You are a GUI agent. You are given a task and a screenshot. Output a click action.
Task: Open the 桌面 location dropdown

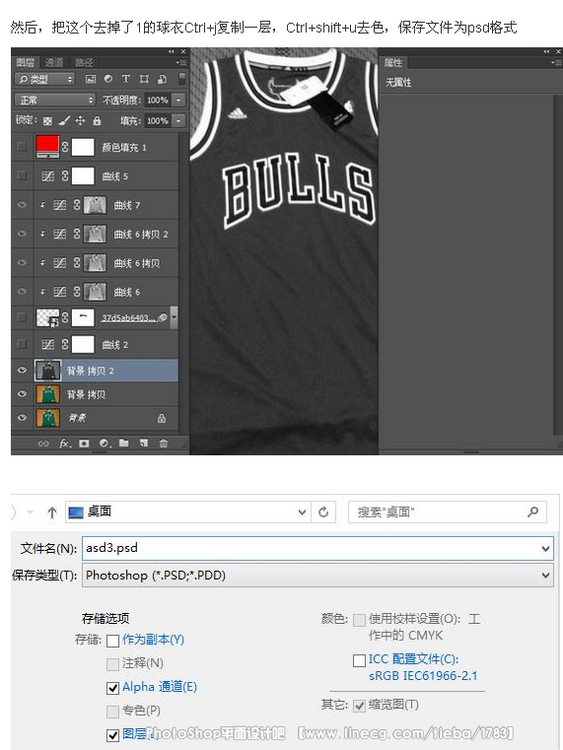pos(302,512)
